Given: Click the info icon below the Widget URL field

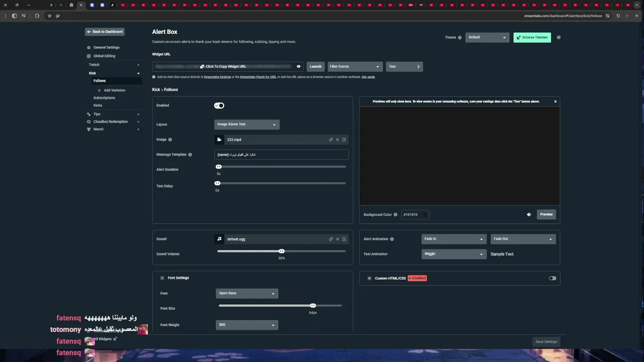Looking at the screenshot, I should 154,77.
